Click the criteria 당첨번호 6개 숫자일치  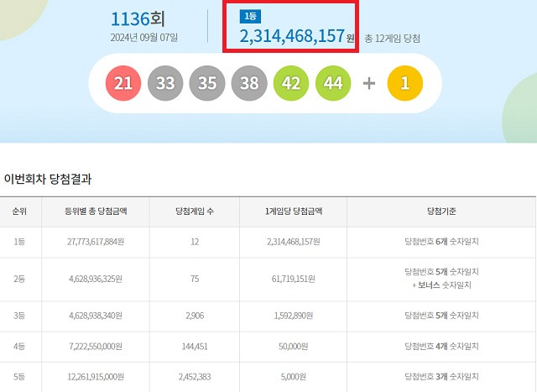point(441,242)
